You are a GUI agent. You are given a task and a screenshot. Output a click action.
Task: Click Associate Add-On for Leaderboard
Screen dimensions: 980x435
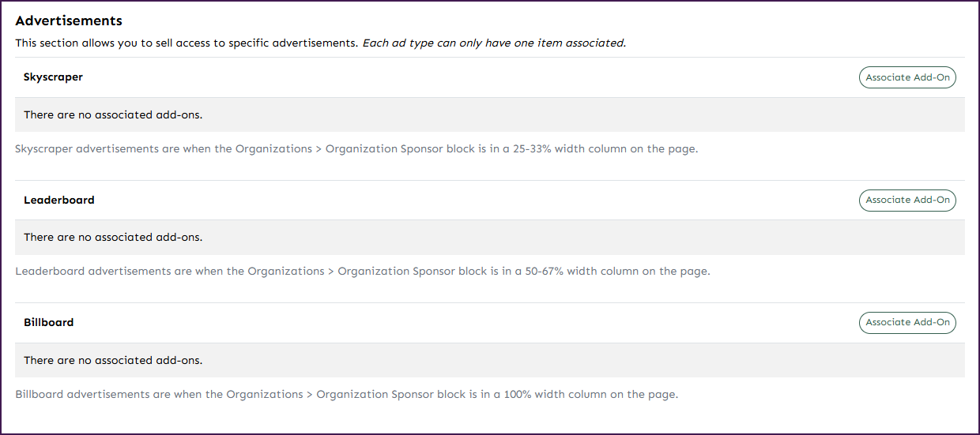[907, 201]
